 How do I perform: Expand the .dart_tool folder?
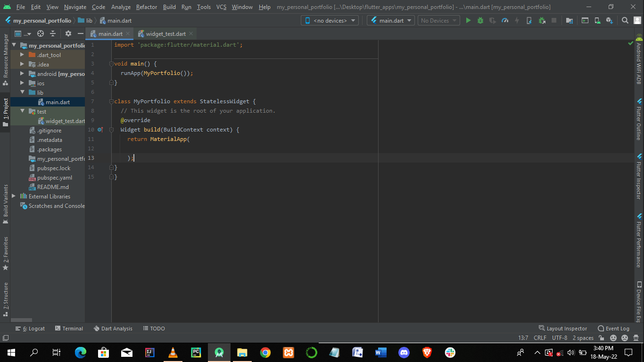click(x=22, y=55)
